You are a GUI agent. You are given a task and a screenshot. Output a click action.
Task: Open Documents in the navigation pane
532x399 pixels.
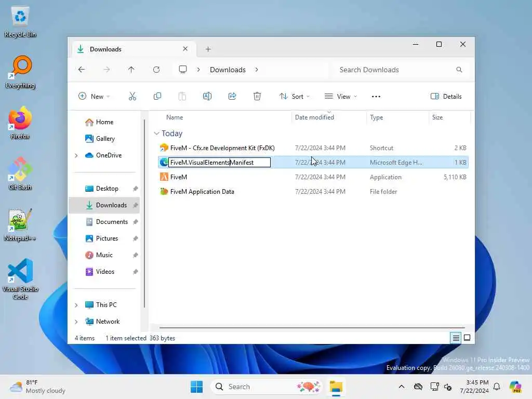[x=112, y=222]
